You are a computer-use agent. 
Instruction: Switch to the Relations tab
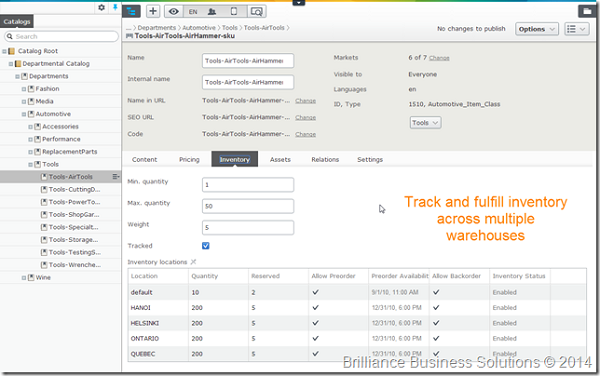coord(325,160)
